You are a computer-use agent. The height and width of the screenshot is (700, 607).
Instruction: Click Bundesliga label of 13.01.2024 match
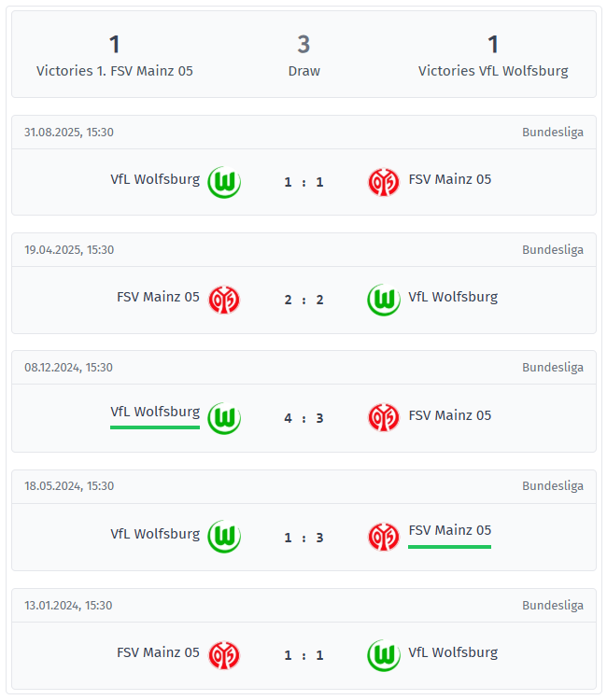point(552,605)
